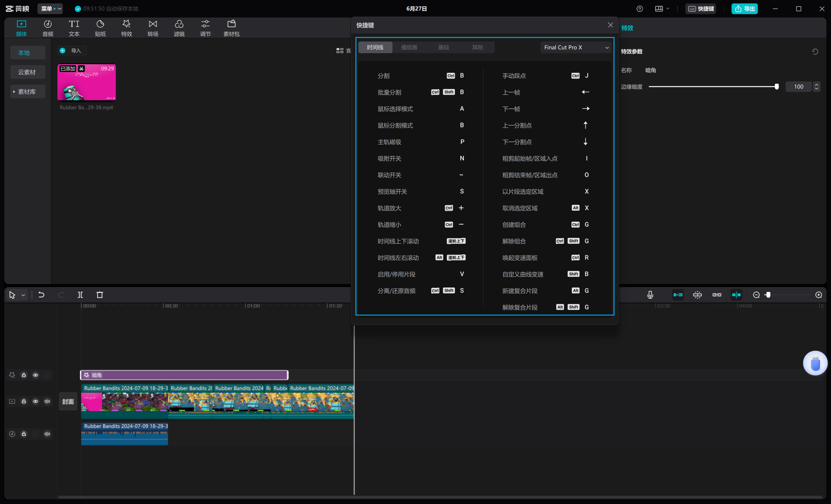Image resolution: width=831 pixels, height=504 pixels.
Task: Click the 01:00 timeline ruler mark
Action: click(253, 306)
